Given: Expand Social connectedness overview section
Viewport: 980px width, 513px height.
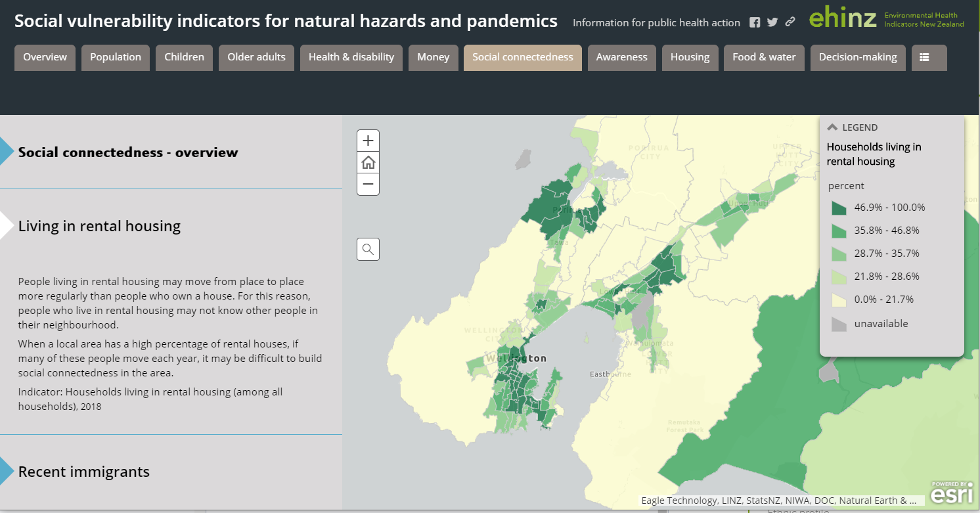Looking at the screenshot, I should tap(128, 152).
